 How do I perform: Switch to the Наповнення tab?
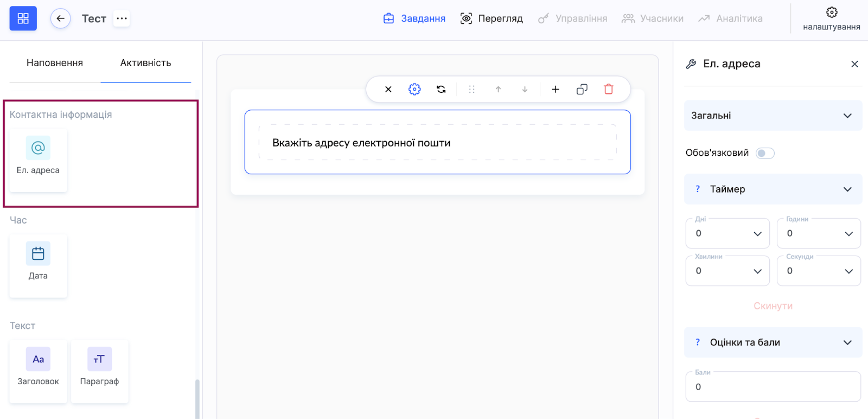pos(55,63)
